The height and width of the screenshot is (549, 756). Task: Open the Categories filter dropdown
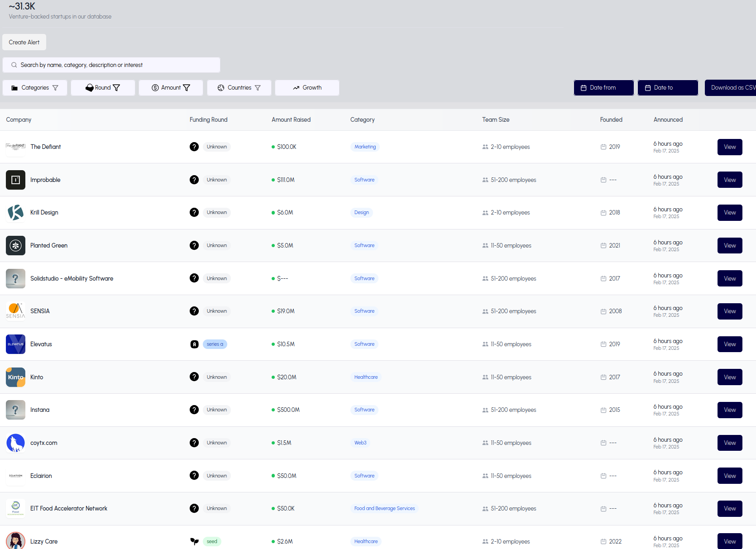(35, 88)
